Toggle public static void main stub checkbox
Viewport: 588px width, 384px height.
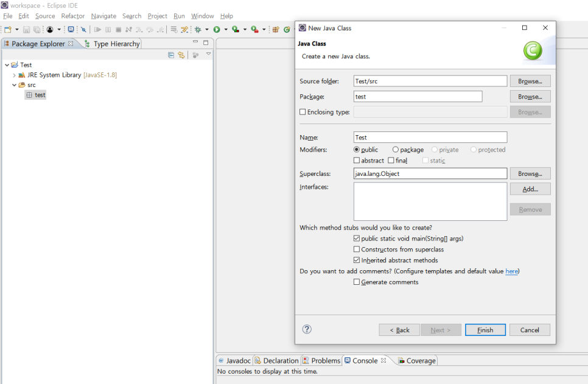click(x=357, y=238)
